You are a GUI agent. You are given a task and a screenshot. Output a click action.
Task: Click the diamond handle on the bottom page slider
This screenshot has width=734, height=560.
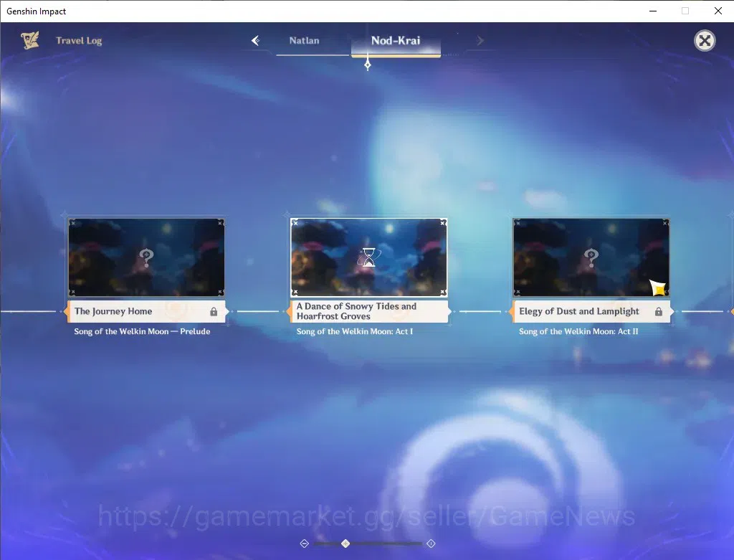coord(345,544)
